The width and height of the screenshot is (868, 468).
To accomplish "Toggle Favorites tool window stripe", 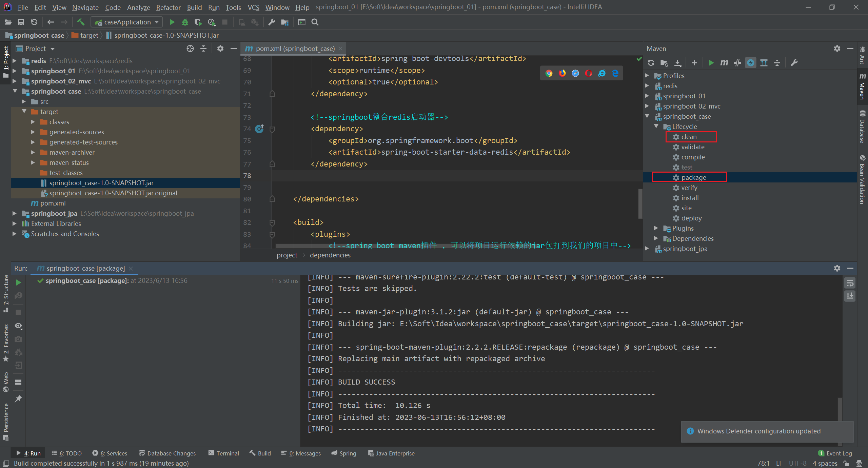I will 6,343.
